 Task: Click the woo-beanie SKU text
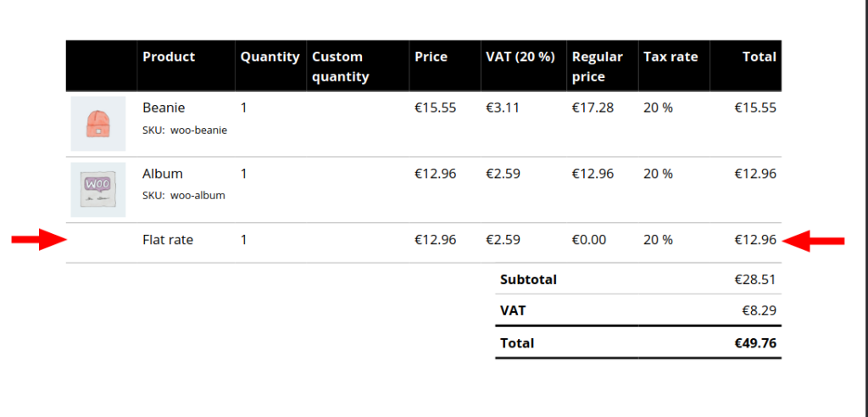[198, 131]
